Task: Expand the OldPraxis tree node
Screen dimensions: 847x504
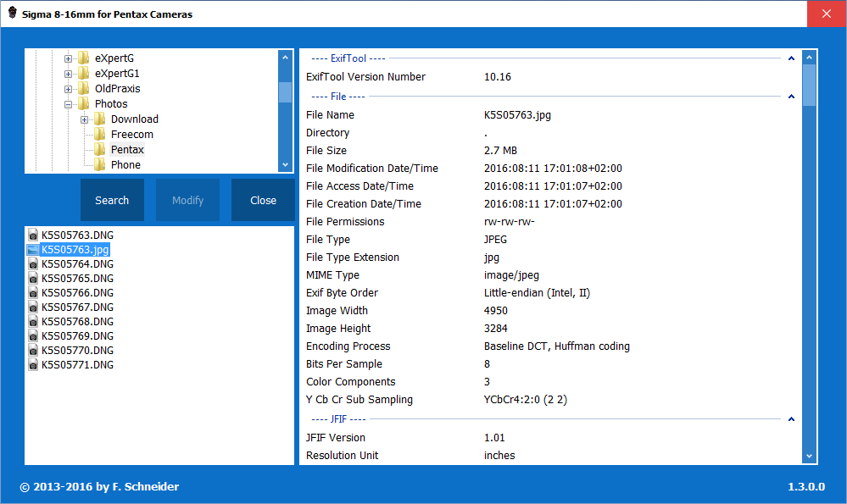Action: [x=68, y=89]
